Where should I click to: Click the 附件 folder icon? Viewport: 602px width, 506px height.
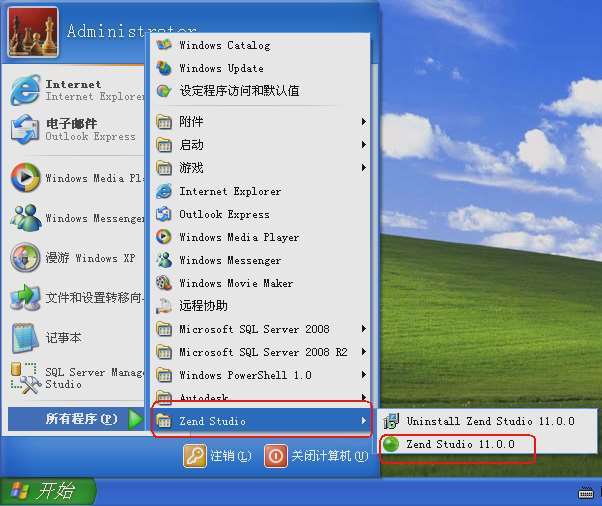click(164, 122)
